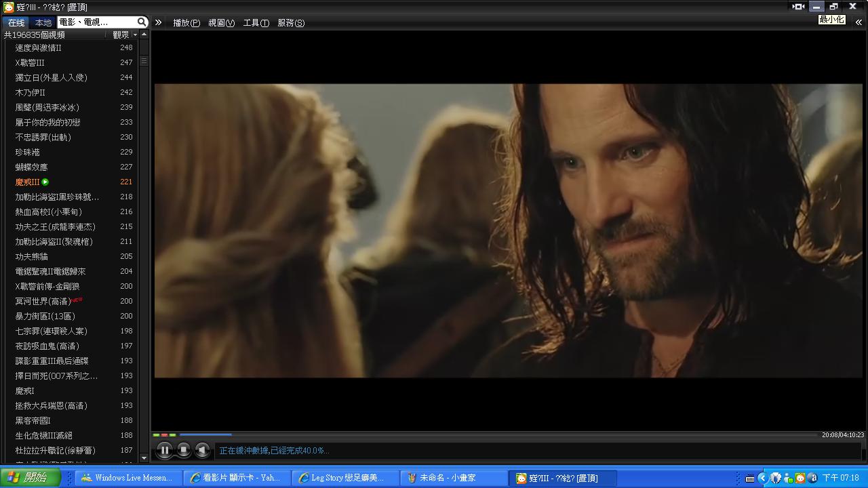Mute audio using the speaker icon
The width and height of the screenshot is (868, 488).
pyautogui.click(x=203, y=450)
